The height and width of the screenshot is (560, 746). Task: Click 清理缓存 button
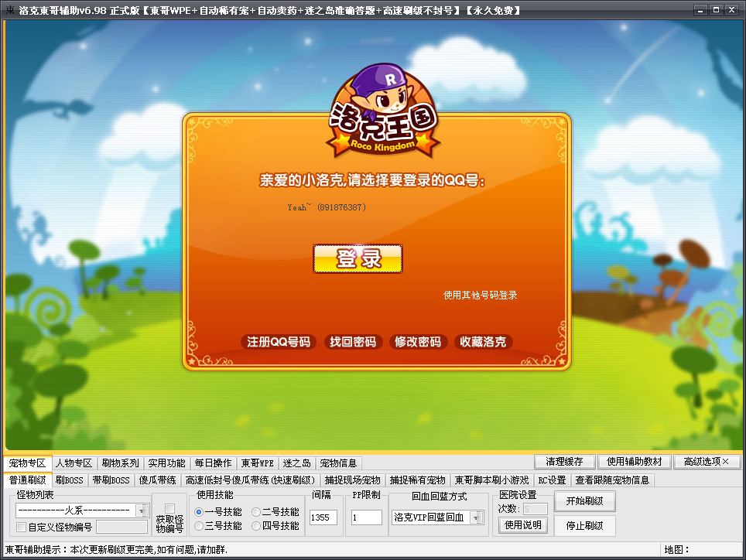tap(565, 462)
